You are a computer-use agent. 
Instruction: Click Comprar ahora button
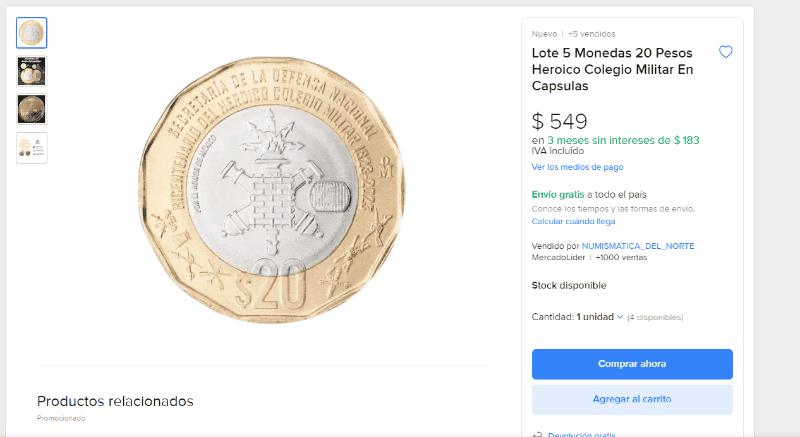632,363
